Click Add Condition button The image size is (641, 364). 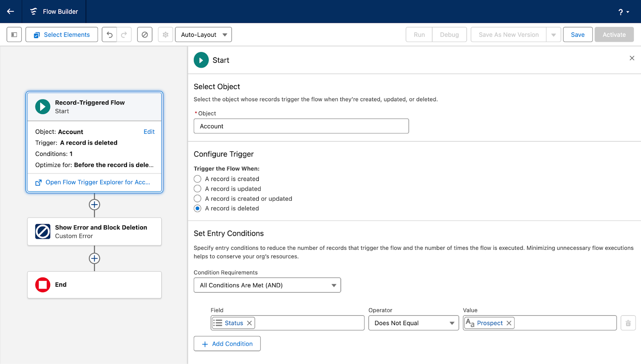227,344
